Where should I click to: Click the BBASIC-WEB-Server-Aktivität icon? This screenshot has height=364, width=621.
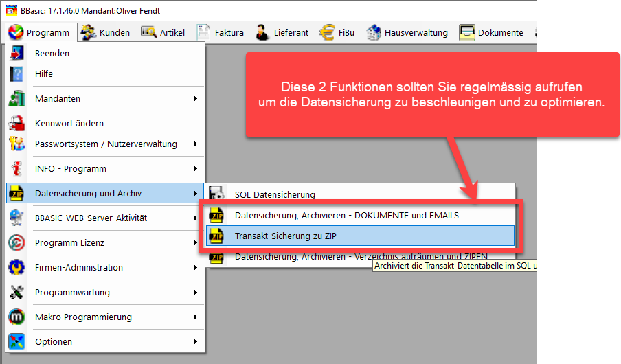pos(16,218)
